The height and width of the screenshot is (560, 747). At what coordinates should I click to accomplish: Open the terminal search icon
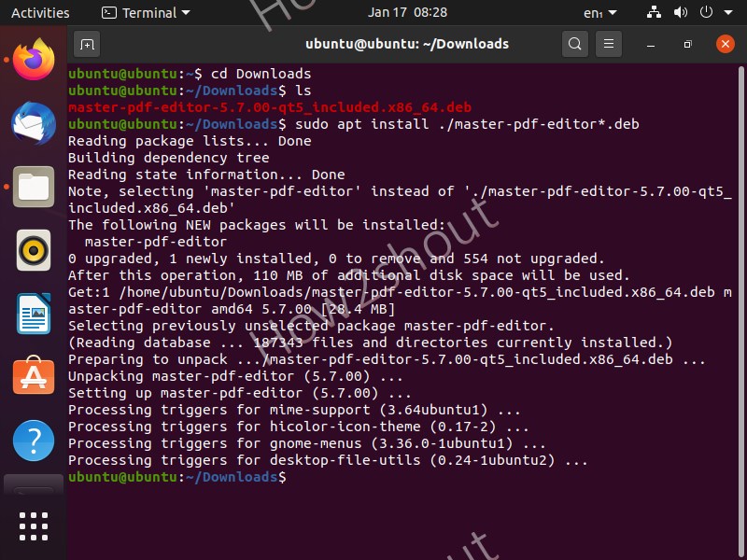(574, 44)
